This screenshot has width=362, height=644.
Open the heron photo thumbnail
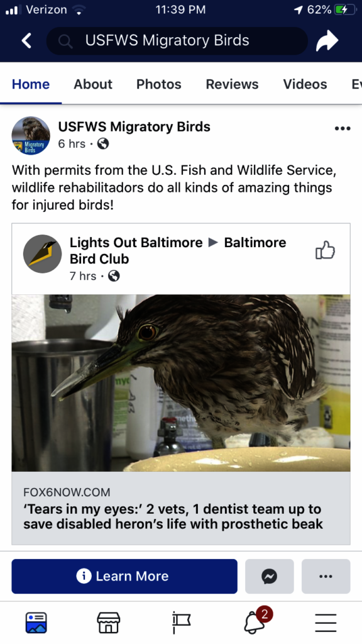(x=181, y=383)
